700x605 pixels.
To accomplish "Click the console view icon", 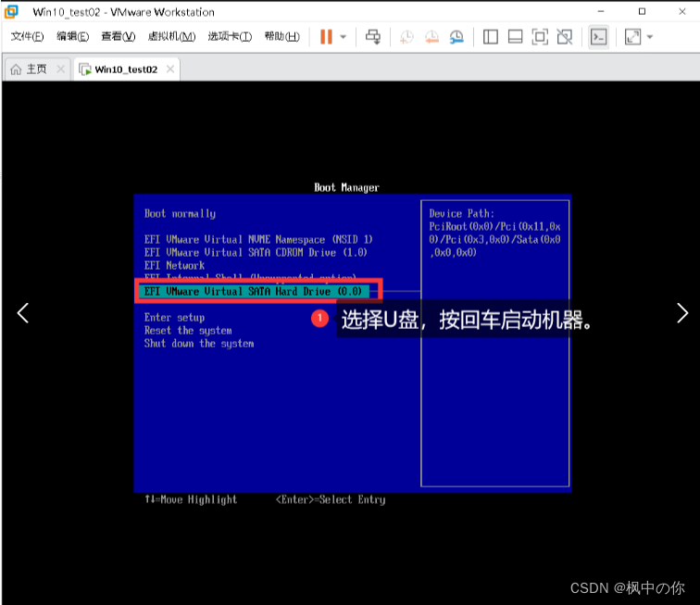I will [x=599, y=37].
